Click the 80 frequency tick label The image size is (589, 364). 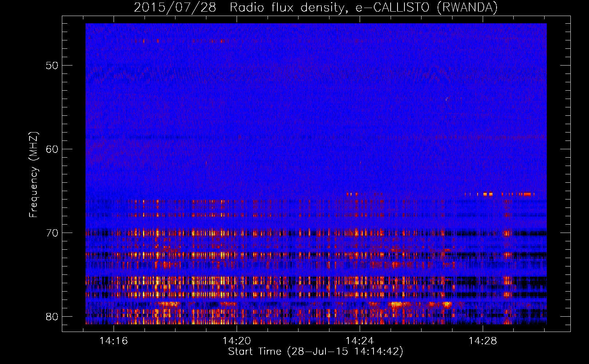pos(52,317)
